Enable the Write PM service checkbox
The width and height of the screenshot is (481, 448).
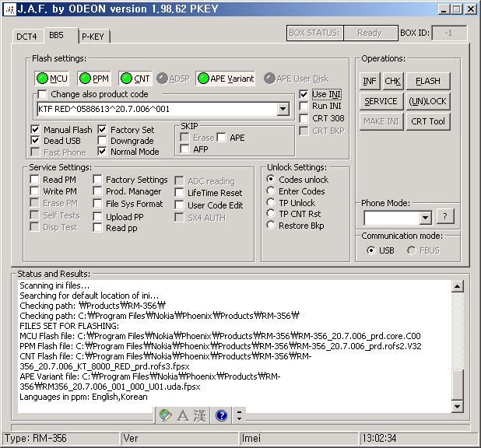tap(35, 191)
